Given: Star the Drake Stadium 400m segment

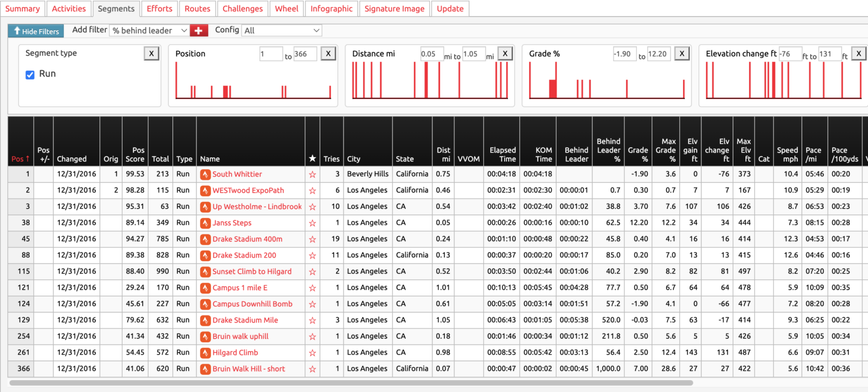Looking at the screenshot, I should pyautogui.click(x=312, y=239).
